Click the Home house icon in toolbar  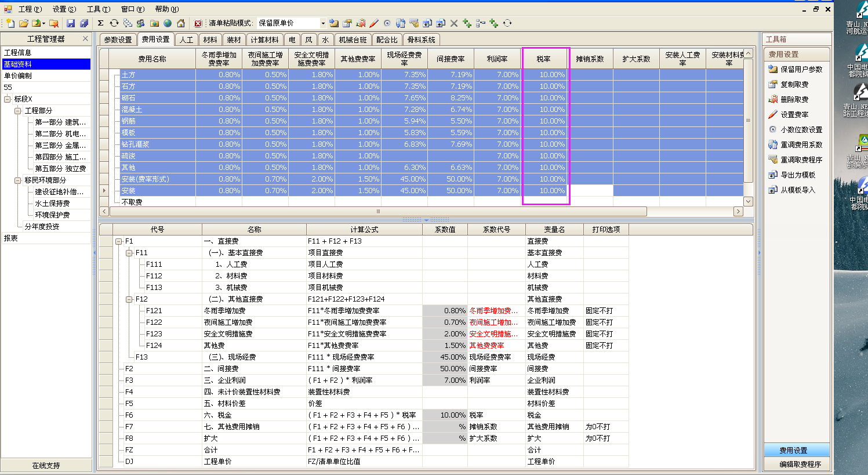[181, 23]
